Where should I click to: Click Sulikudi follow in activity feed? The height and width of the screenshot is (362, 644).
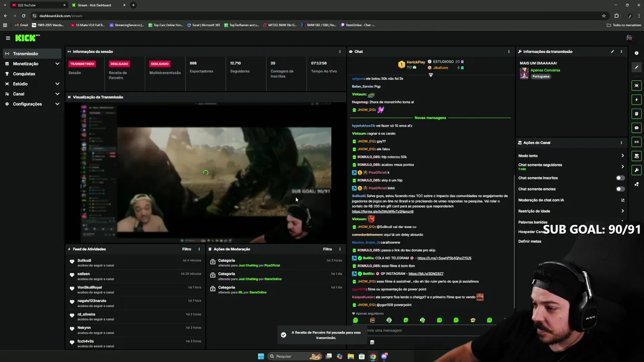136,262
